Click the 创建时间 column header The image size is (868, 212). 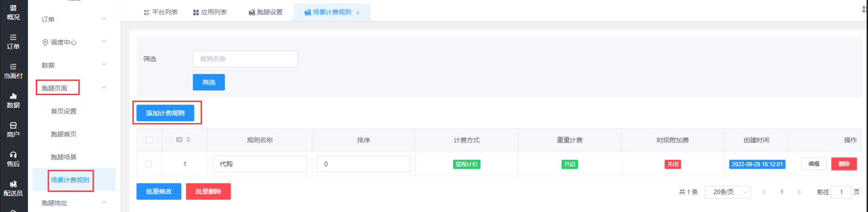coord(756,140)
